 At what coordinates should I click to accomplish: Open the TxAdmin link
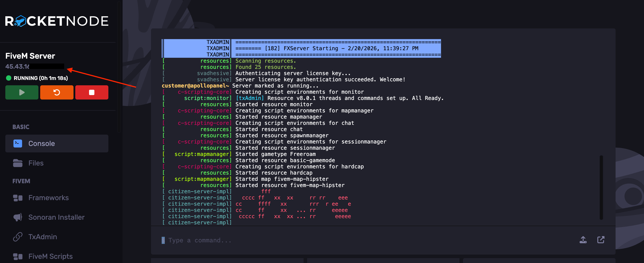(42, 237)
